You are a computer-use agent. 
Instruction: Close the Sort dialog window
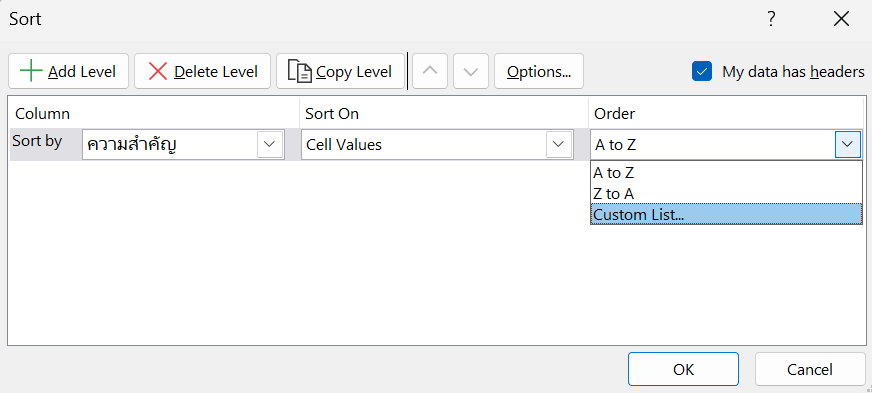click(x=841, y=19)
